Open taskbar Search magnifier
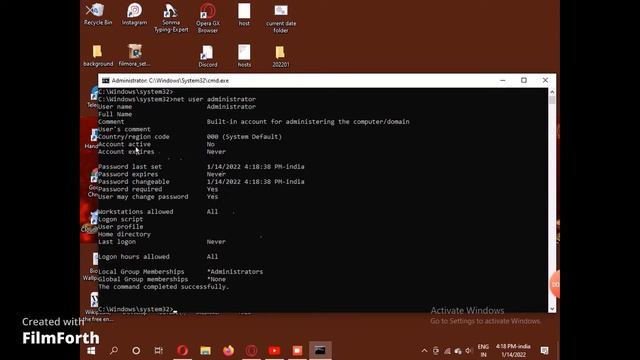 tap(114, 351)
